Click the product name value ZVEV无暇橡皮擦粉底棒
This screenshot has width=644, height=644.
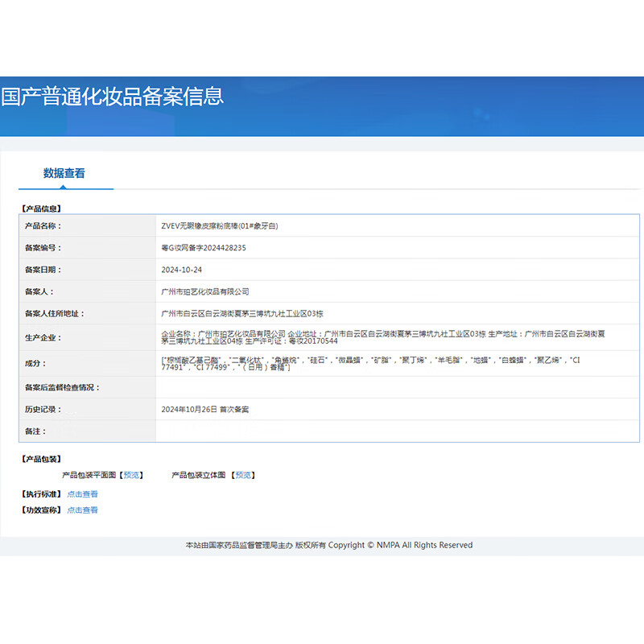[x=219, y=226]
